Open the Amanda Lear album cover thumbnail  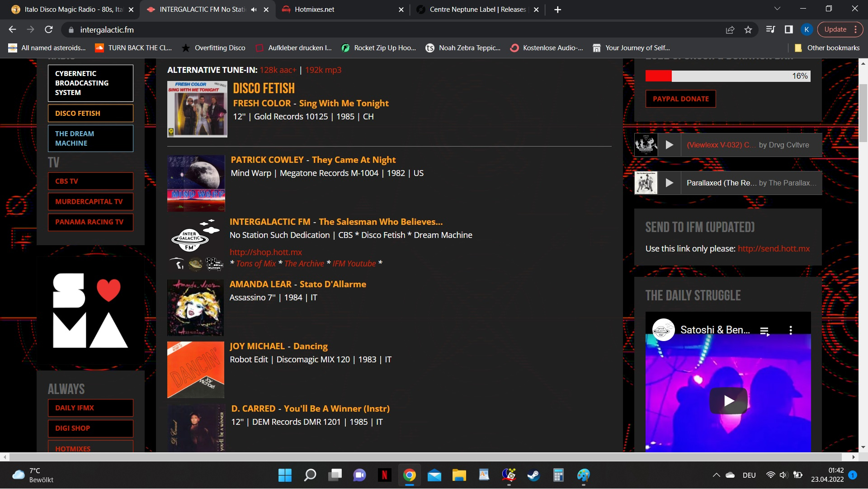click(195, 308)
